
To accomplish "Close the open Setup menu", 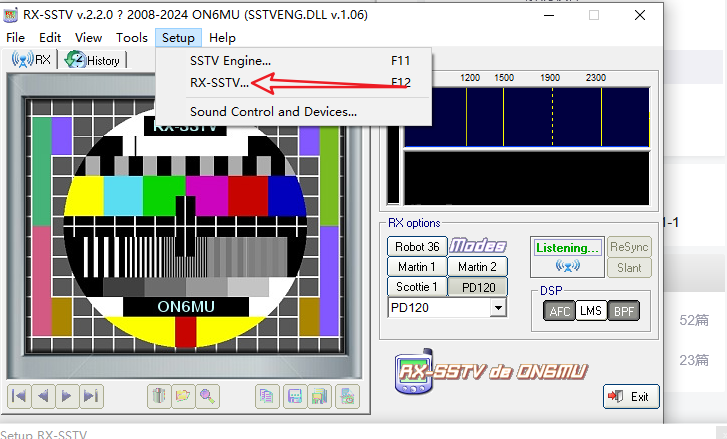I will [178, 38].
